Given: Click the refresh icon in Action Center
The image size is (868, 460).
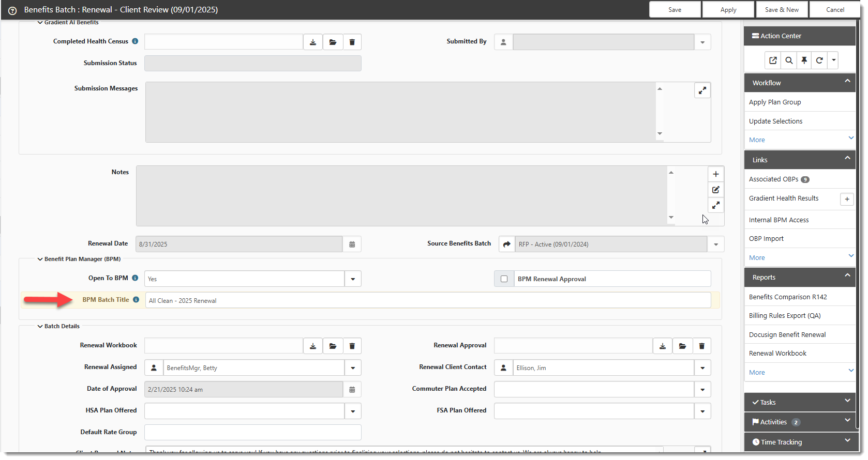Looking at the screenshot, I should click(819, 60).
